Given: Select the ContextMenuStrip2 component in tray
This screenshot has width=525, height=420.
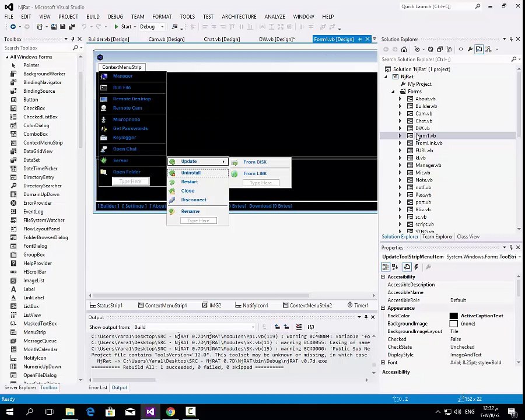Looking at the screenshot, I should point(307,305).
